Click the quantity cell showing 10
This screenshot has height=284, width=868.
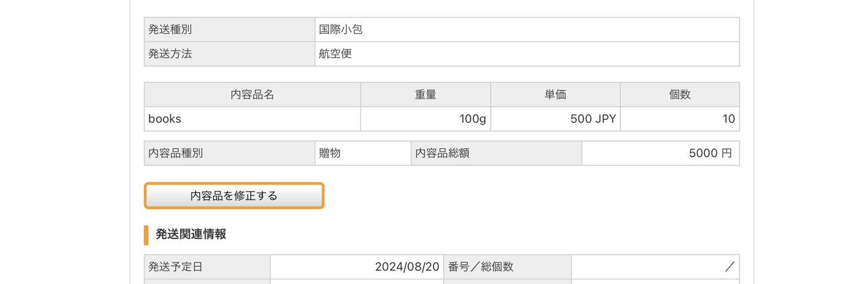coord(729,119)
